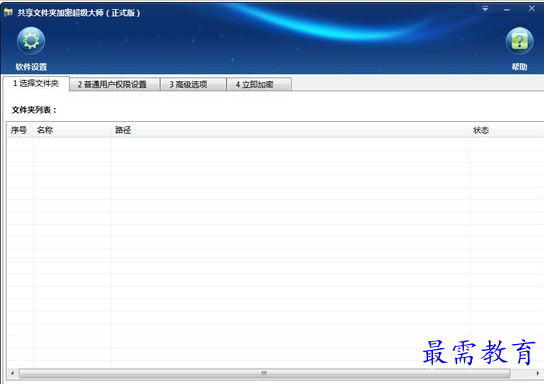
Task: Close the application window
Action: 532,9
